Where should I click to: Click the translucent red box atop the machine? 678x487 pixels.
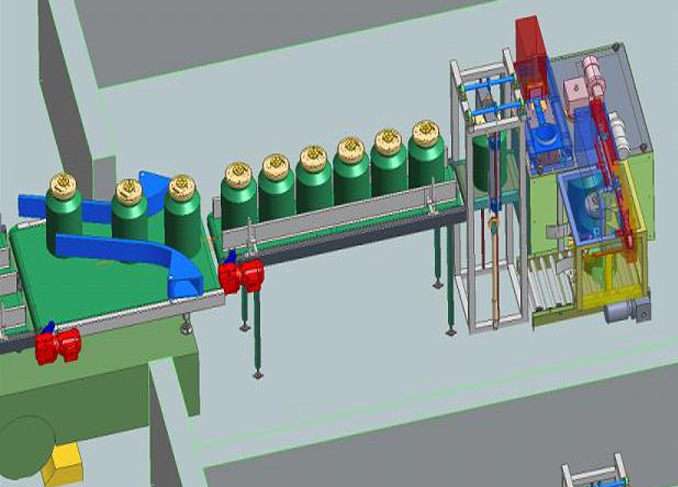pyautogui.click(x=528, y=46)
